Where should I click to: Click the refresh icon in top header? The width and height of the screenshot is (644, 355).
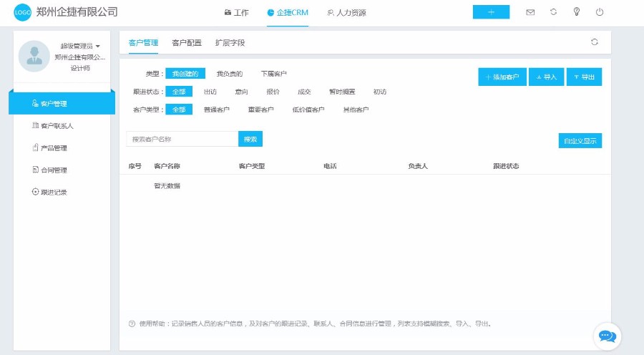pos(553,12)
